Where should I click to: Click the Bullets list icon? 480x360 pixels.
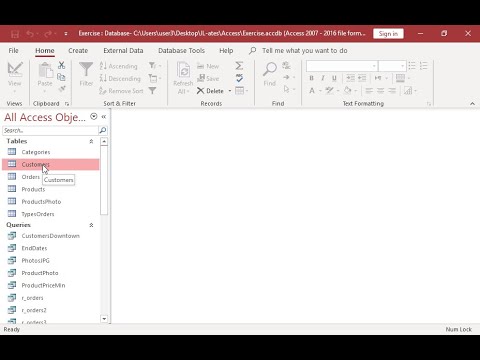coord(412,66)
